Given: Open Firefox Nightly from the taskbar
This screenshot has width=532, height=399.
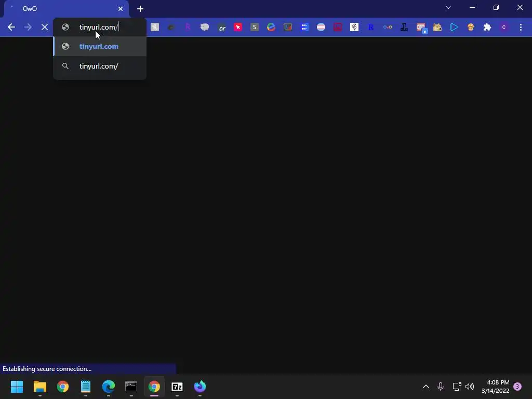Looking at the screenshot, I should [200, 387].
